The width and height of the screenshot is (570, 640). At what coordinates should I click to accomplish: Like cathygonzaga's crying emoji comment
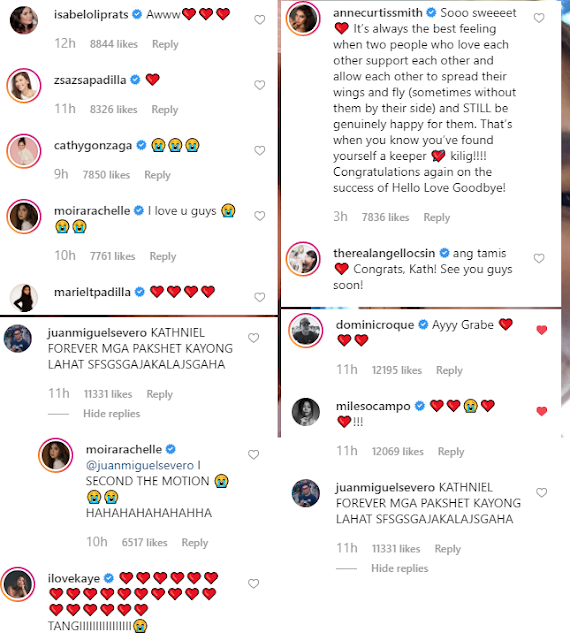(260, 151)
